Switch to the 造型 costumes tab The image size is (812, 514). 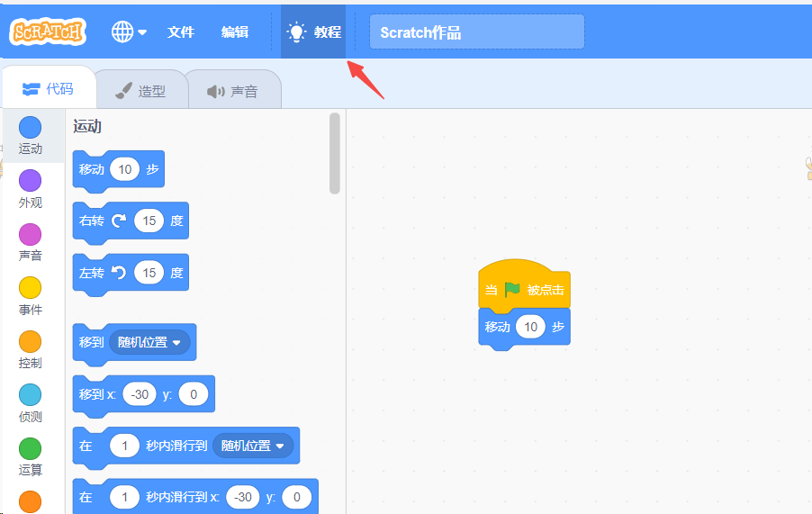[140, 91]
